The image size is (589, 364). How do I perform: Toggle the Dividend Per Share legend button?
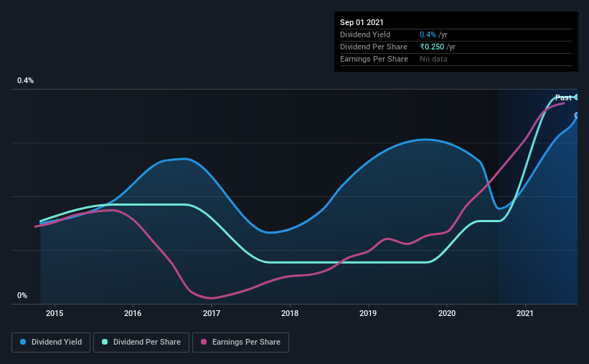point(141,343)
